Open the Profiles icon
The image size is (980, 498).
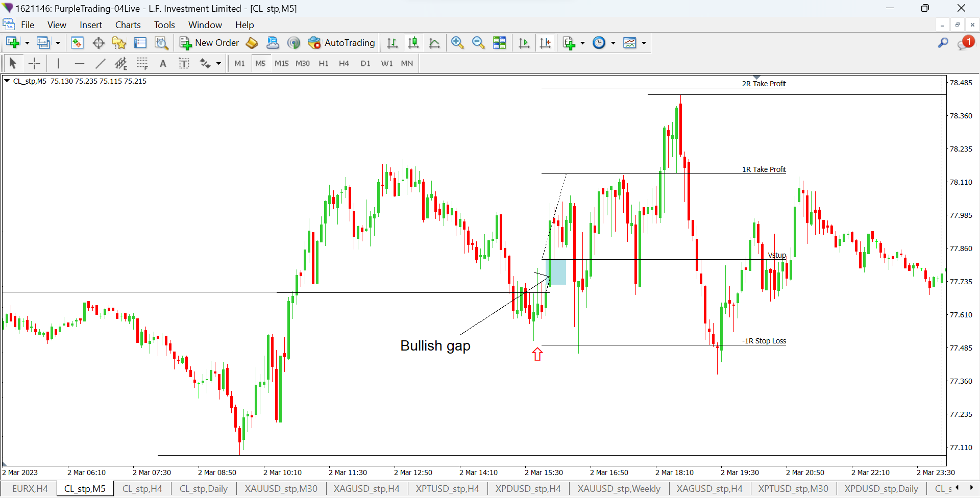point(43,43)
